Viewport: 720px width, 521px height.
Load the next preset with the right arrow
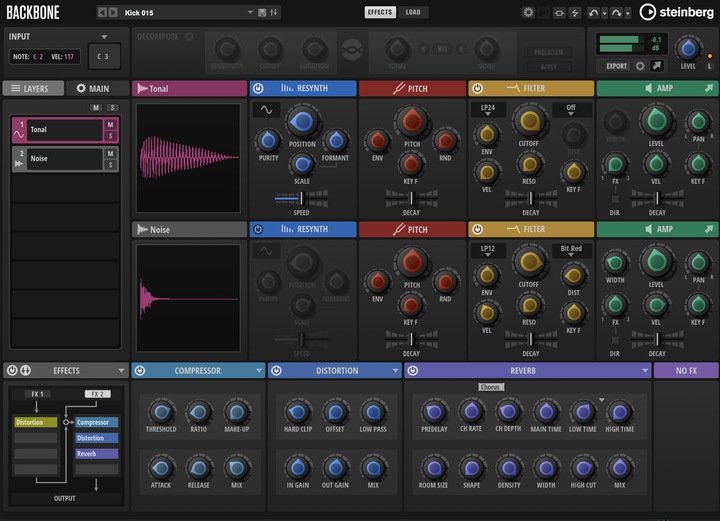click(x=113, y=12)
